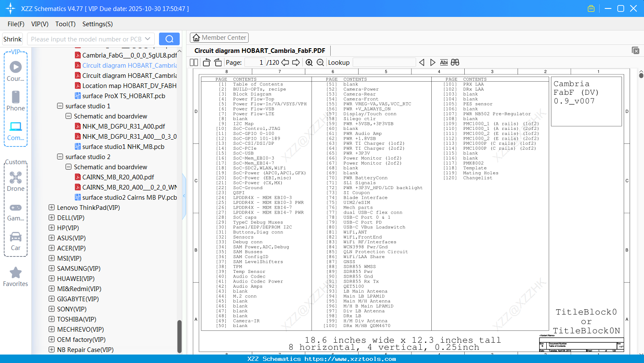Collapse Schematic and boardview under surface studio 2

[x=69, y=167]
